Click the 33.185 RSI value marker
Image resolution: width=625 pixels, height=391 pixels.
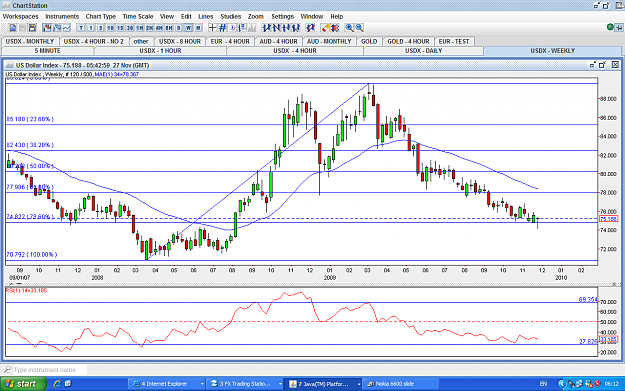pyautogui.click(x=608, y=340)
